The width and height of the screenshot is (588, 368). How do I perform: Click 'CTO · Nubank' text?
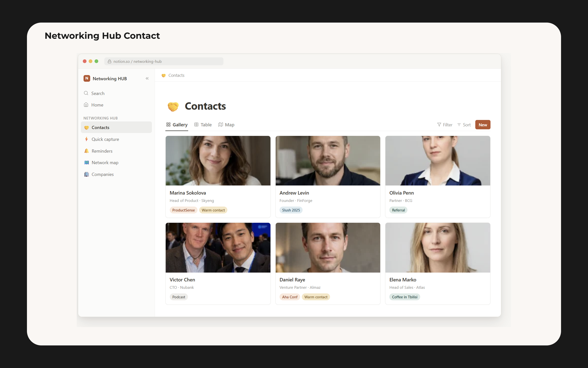click(x=182, y=287)
